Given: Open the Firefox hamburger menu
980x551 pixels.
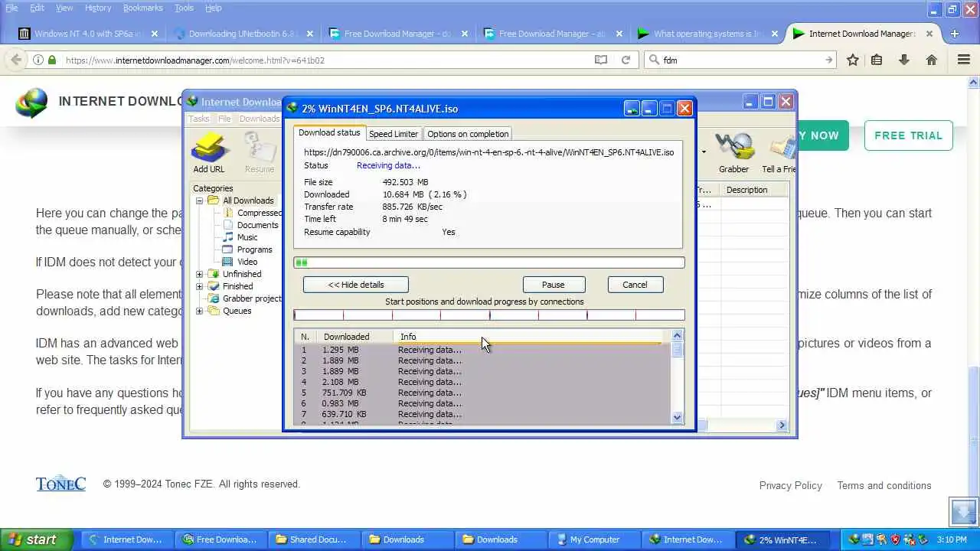Looking at the screenshot, I should pyautogui.click(x=964, y=60).
